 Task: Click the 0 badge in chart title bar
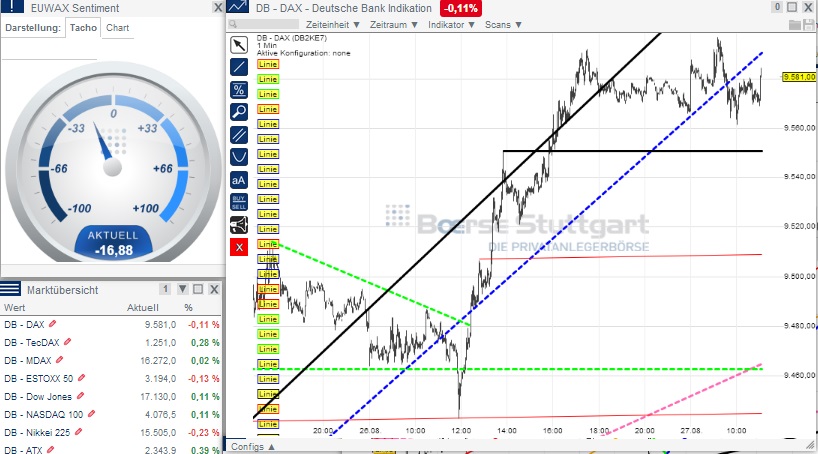point(777,7)
